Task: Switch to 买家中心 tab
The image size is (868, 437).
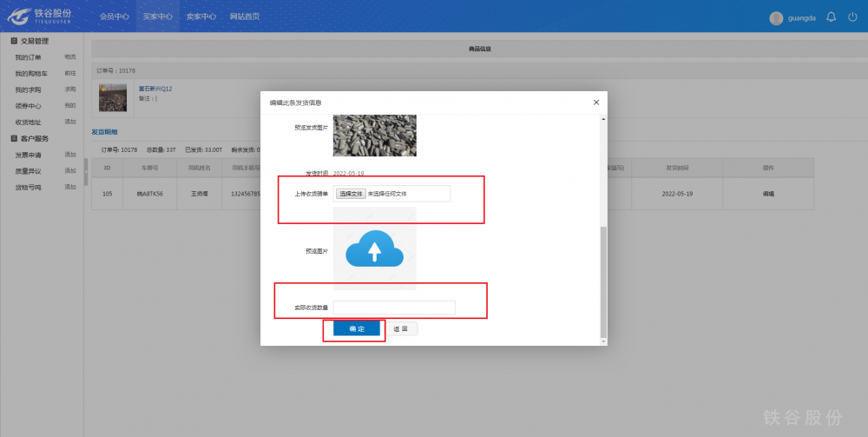Action: point(157,17)
